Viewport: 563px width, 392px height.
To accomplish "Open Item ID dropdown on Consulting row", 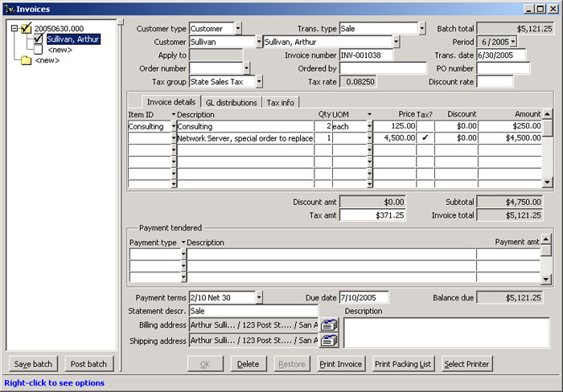I will tap(174, 126).
